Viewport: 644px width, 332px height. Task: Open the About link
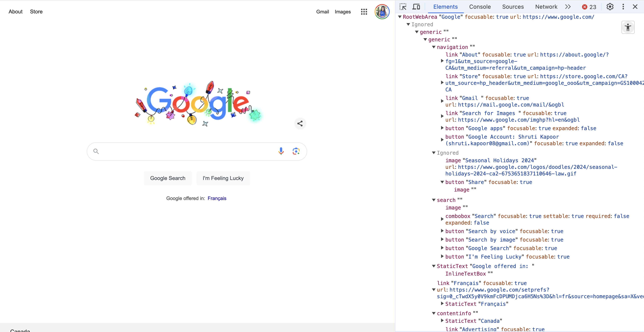tap(15, 12)
